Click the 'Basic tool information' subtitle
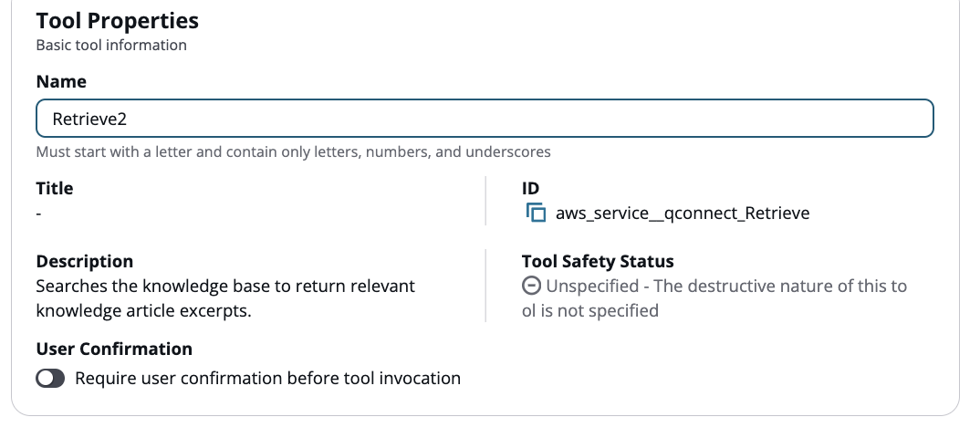Viewport: 980px width, 438px height. [x=111, y=45]
